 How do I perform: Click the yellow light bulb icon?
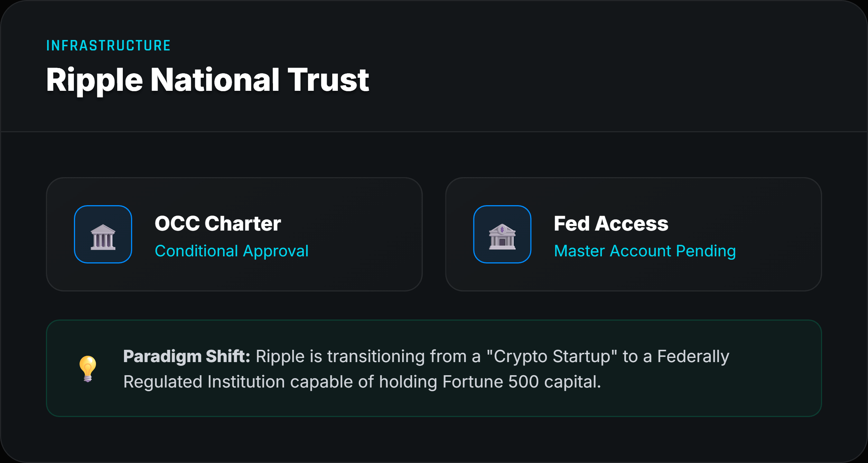[88, 368]
